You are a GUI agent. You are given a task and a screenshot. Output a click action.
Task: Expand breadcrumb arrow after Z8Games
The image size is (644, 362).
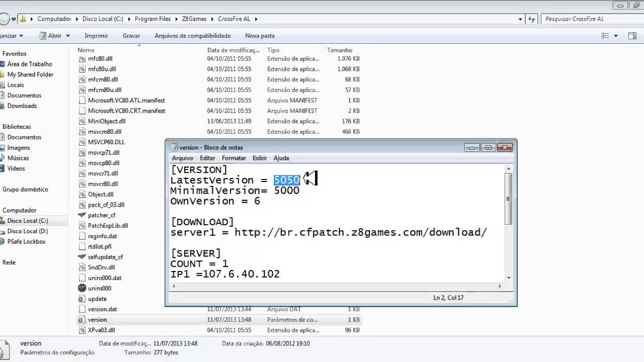[212, 19]
